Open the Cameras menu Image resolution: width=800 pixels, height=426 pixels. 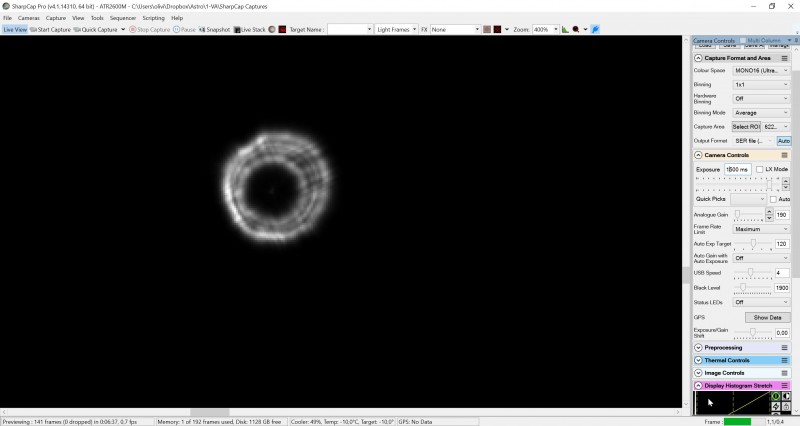pos(29,18)
